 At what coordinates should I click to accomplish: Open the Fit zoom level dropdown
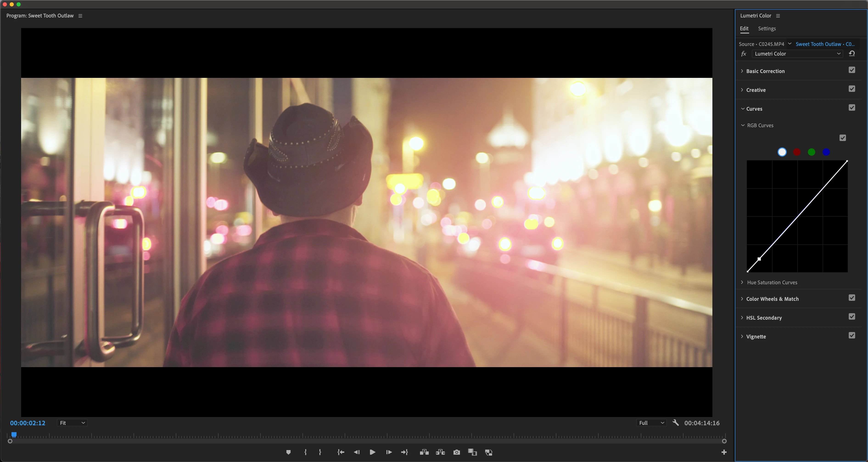click(x=72, y=423)
